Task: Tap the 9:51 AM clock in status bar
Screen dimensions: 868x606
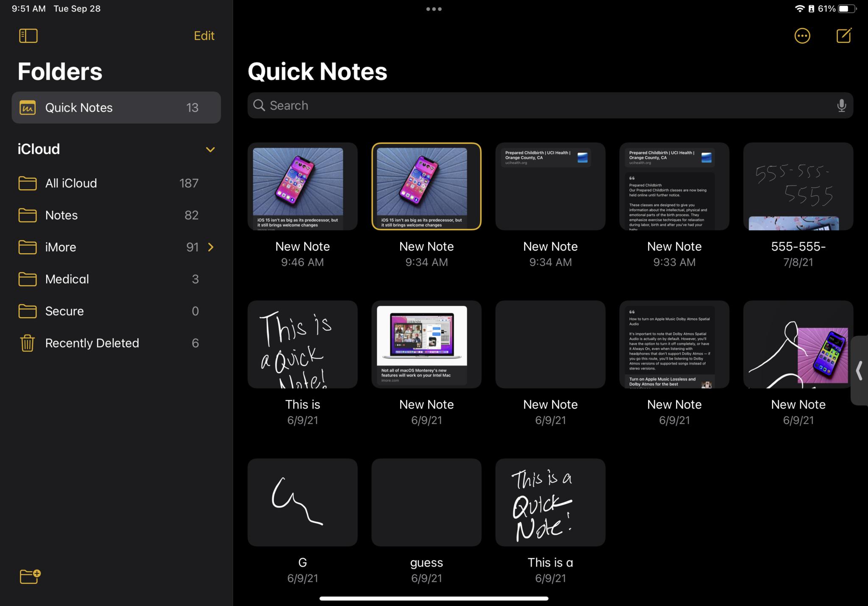Action: pos(28,9)
